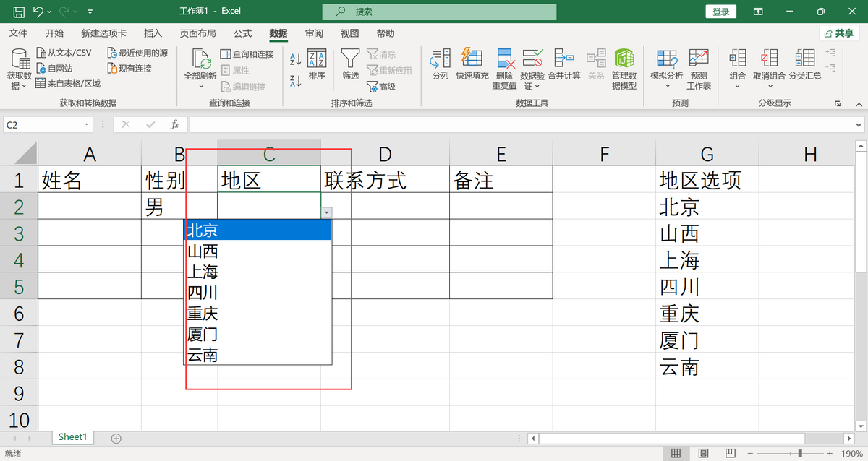Choose 来自表格/区域 option
868x461 pixels.
click(68, 84)
